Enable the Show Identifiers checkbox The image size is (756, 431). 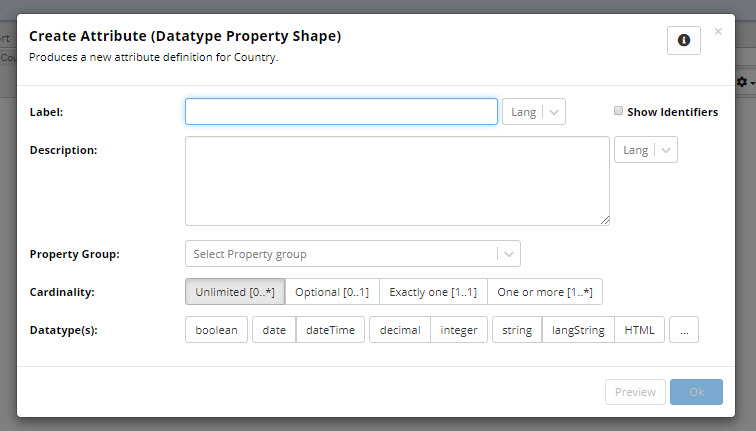coord(618,111)
